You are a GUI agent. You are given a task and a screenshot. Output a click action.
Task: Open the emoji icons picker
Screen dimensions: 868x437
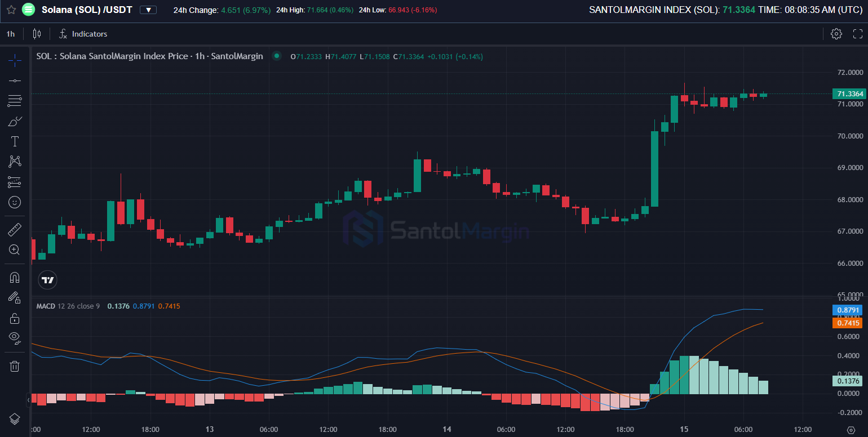click(15, 202)
